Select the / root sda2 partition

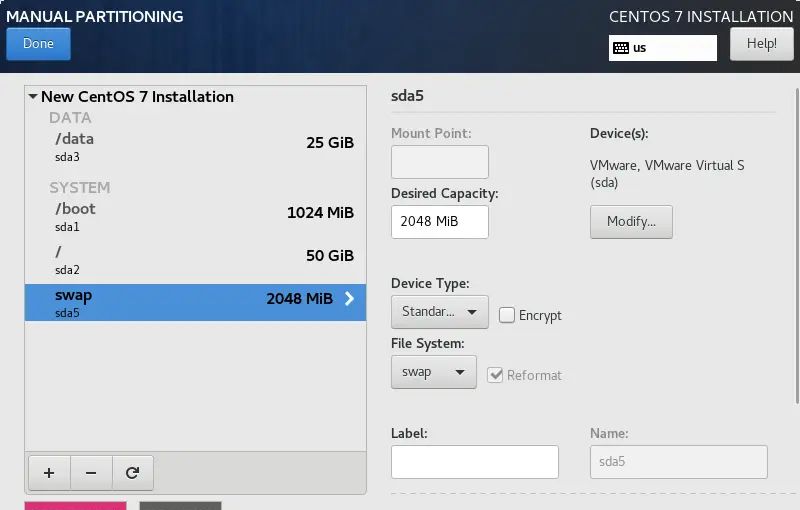[195, 260]
